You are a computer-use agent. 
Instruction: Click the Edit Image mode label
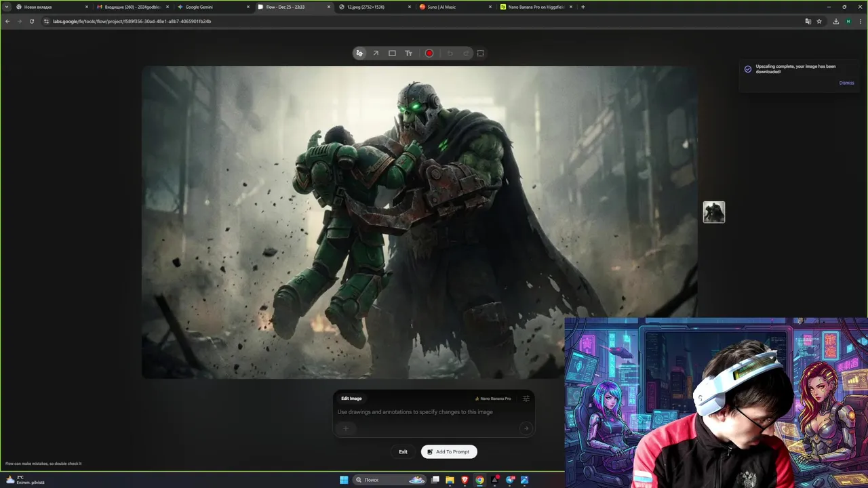(x=351, y=399)
